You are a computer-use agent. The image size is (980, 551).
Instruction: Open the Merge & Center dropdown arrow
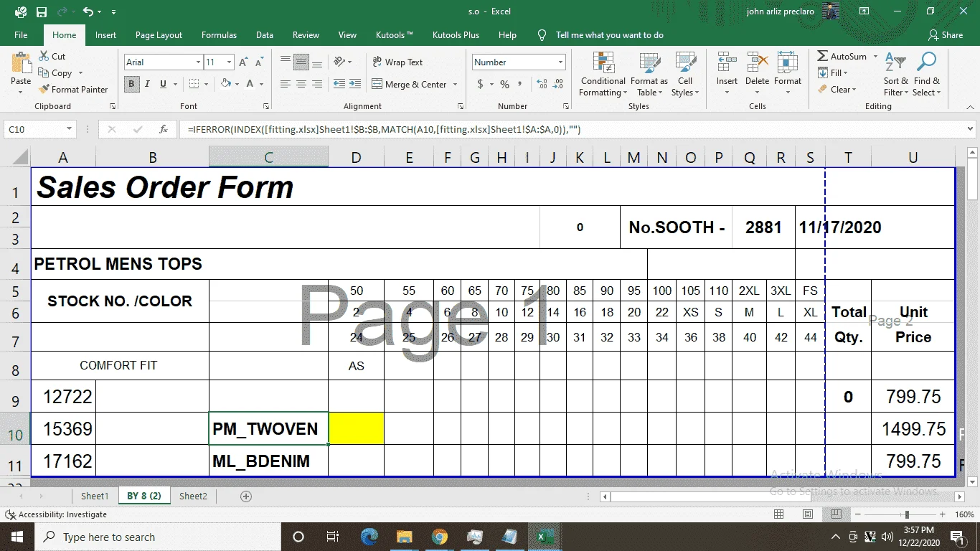pos(456,85)
